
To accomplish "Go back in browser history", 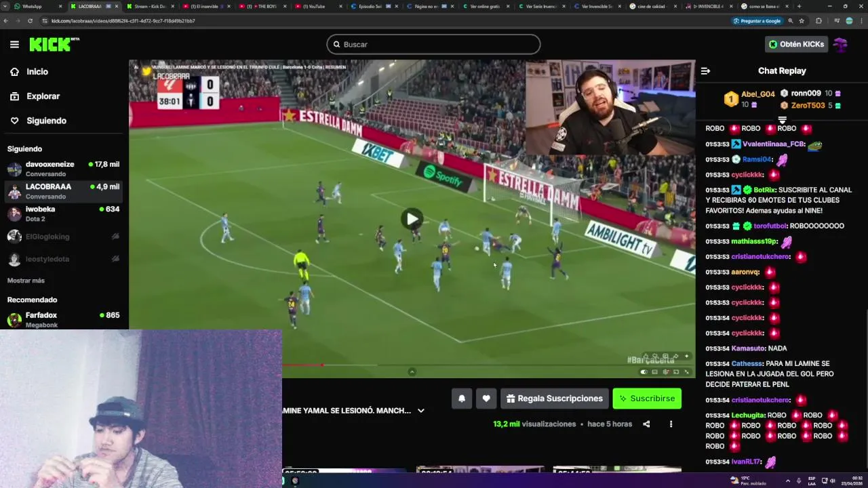I will click(7, 21).
